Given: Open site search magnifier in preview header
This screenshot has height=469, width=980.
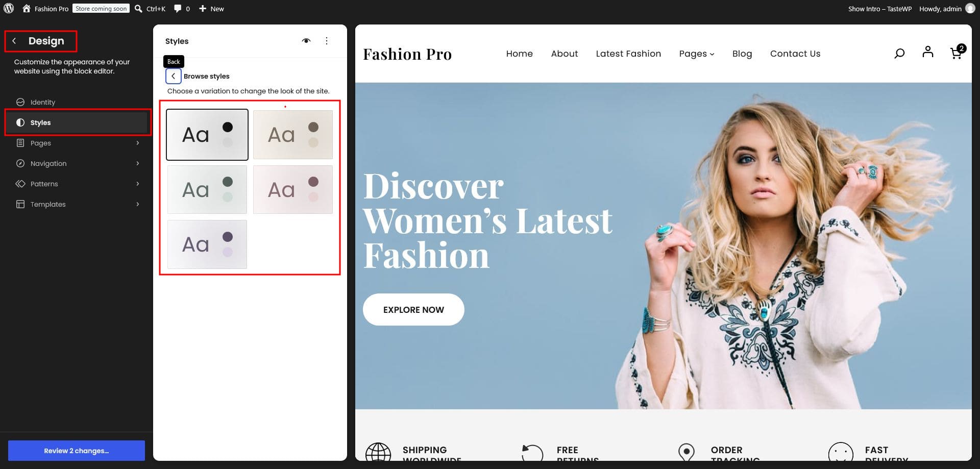Looking at the screenshot, I should (x=899, y=53).
